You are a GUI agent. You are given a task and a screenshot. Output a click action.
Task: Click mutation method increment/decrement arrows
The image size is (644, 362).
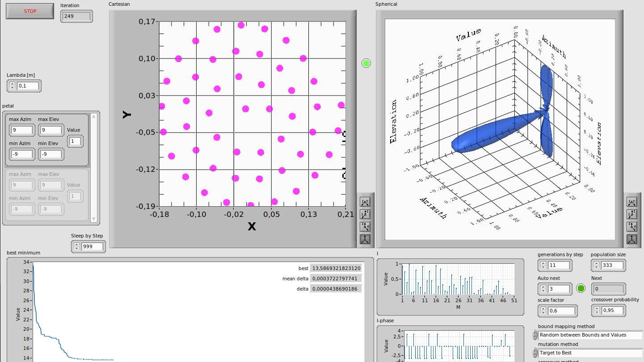pyautogui.click(x=535, y=353)
